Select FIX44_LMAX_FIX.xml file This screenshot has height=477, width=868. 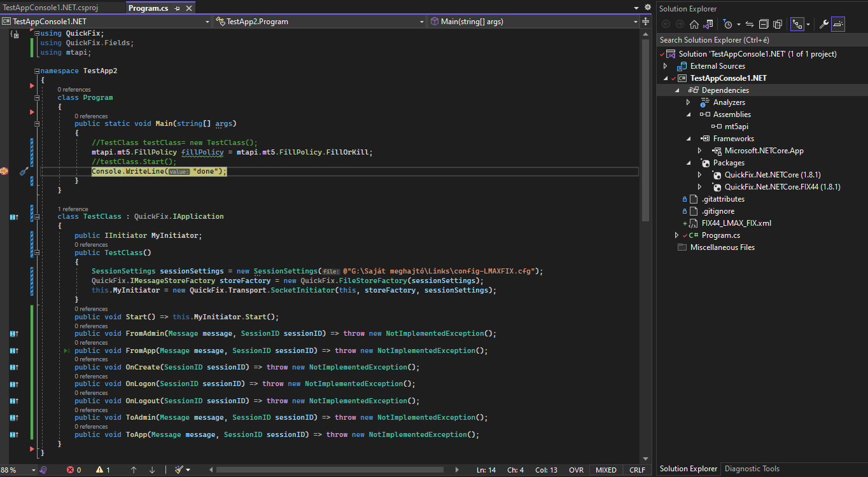[x=736, y=223]
